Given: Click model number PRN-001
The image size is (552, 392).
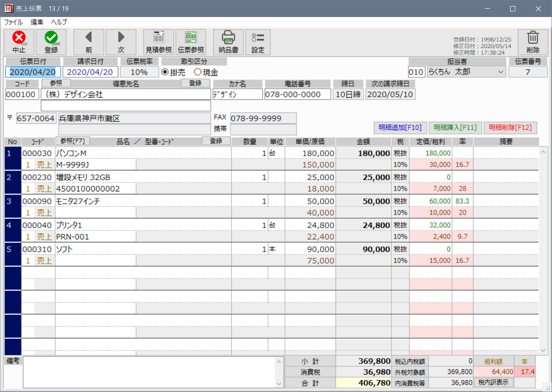Looking at the screenshot, I should pos(73,237).
